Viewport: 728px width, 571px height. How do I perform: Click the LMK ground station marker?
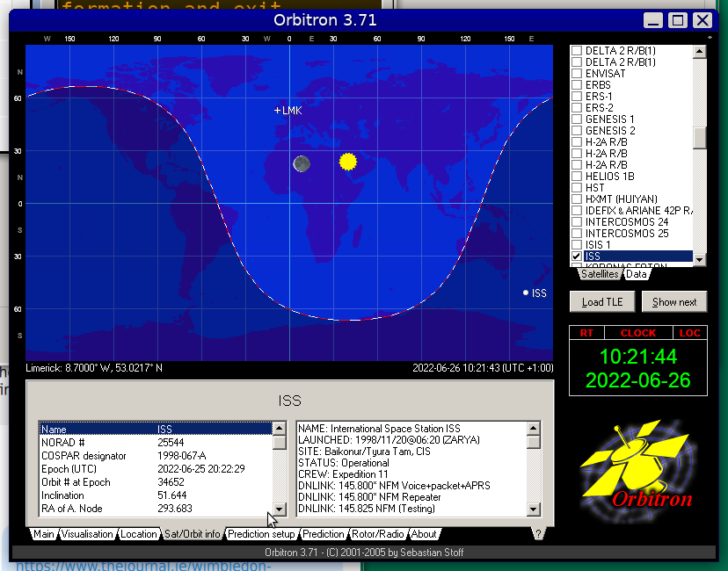coord(278,111)
